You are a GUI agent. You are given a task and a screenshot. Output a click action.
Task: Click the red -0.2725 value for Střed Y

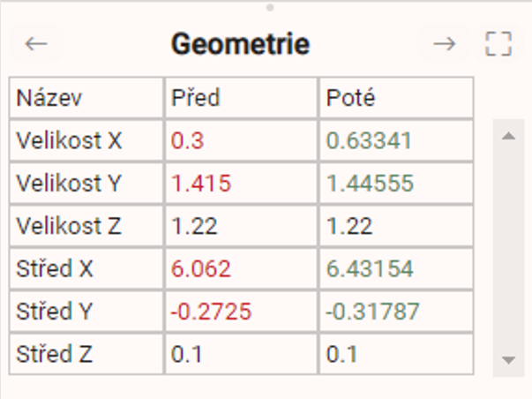coord(211,312)
